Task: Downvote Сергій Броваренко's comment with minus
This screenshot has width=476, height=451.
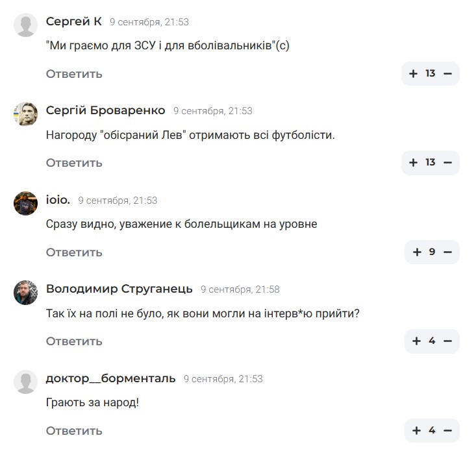Action: point(447,162)
